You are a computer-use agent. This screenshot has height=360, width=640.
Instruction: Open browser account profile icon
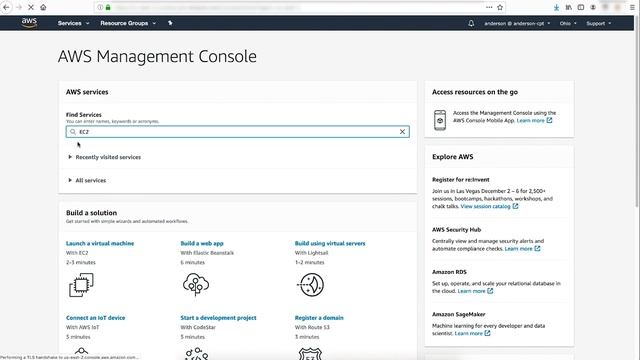coord(593,7)
